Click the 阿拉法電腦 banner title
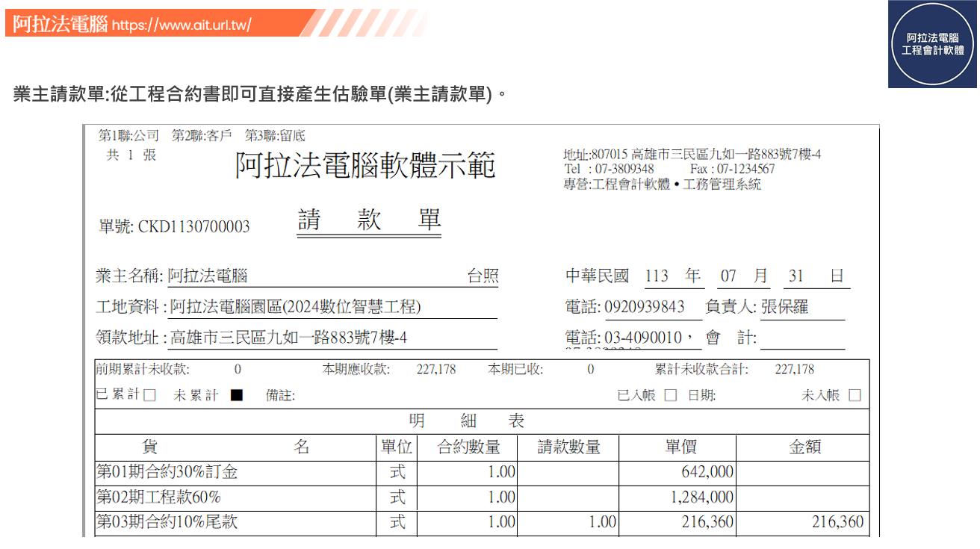The width and height of the screenshot is (980, 549). 61,24
